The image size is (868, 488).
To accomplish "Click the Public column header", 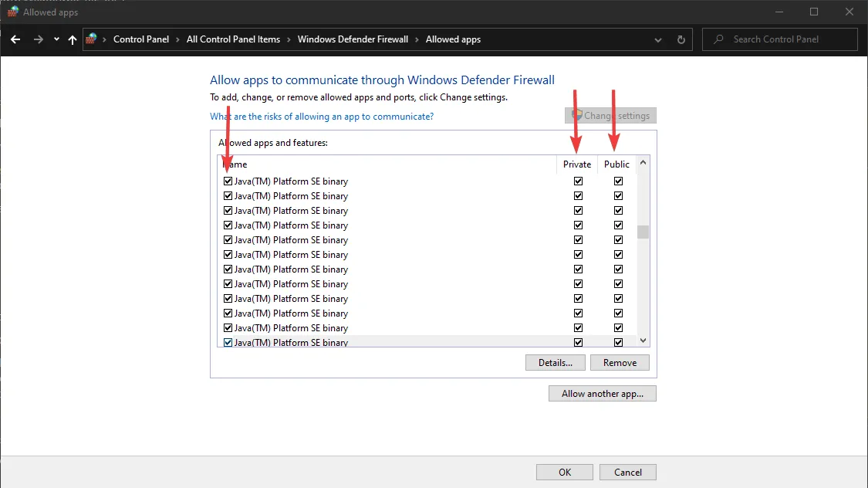I will (x=616, y=164).
